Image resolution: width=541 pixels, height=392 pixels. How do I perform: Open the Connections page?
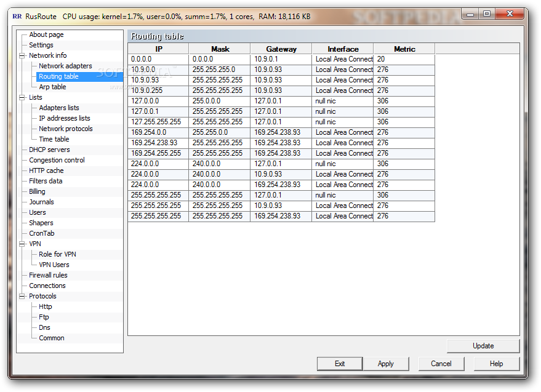click(47, 286)
